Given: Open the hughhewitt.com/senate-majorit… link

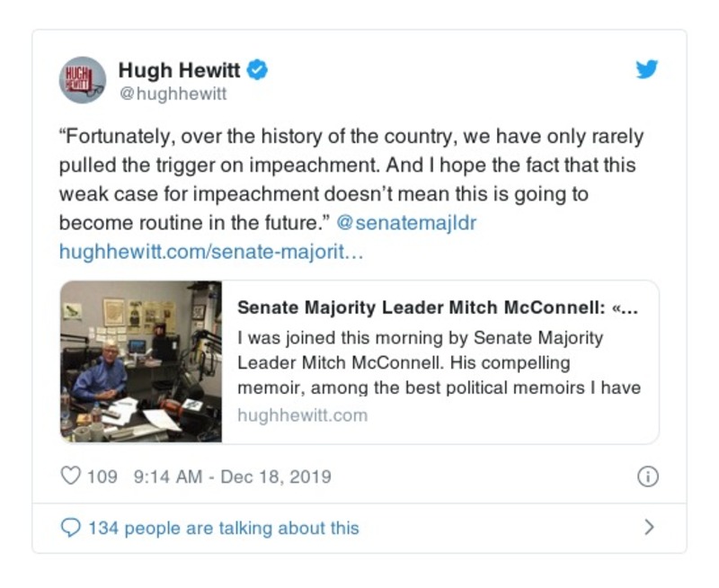Looking at the screenshot, I should pos(211,252).
